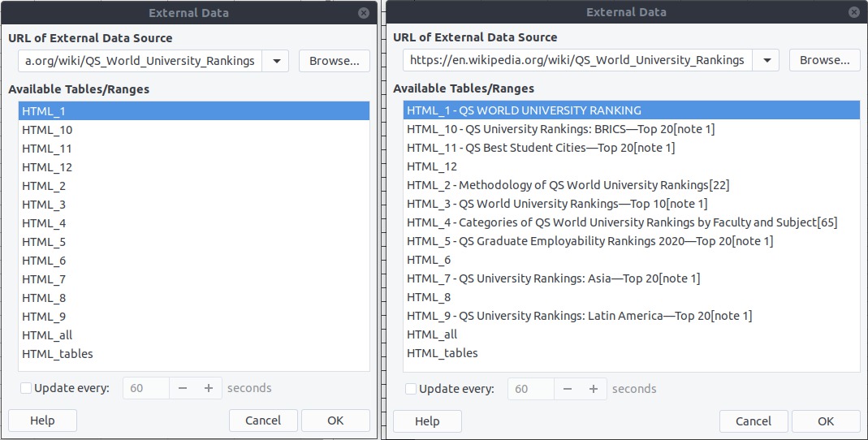Confirm with OK in right dialog

click(826, 421)
